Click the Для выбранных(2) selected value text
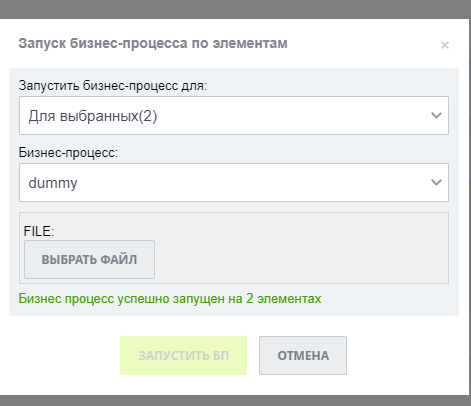Screen dimensions: 471x406 (x=93, y=116)
